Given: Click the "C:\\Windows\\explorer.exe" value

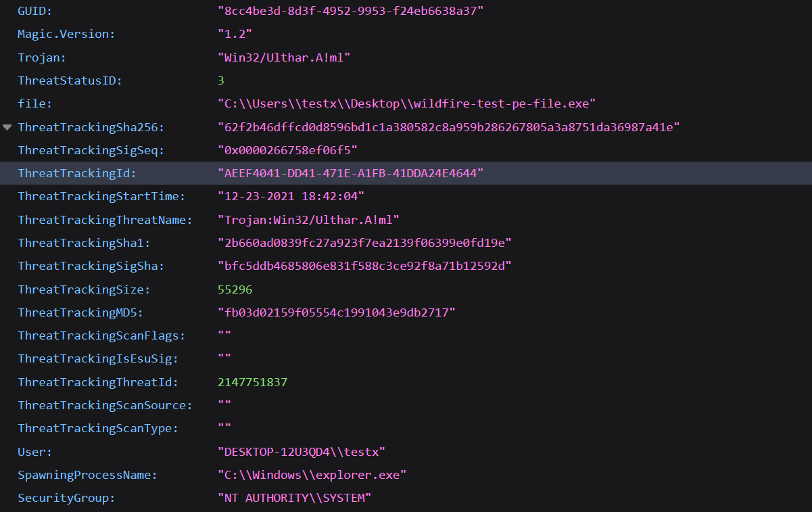Looking at the screenshot, I should 312,475.
